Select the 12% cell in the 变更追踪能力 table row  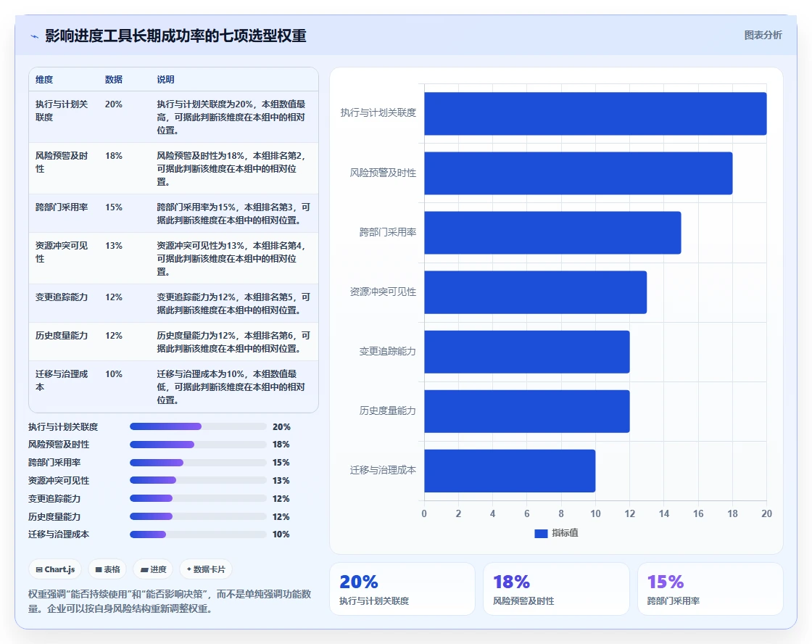click(x=113, y=297)
